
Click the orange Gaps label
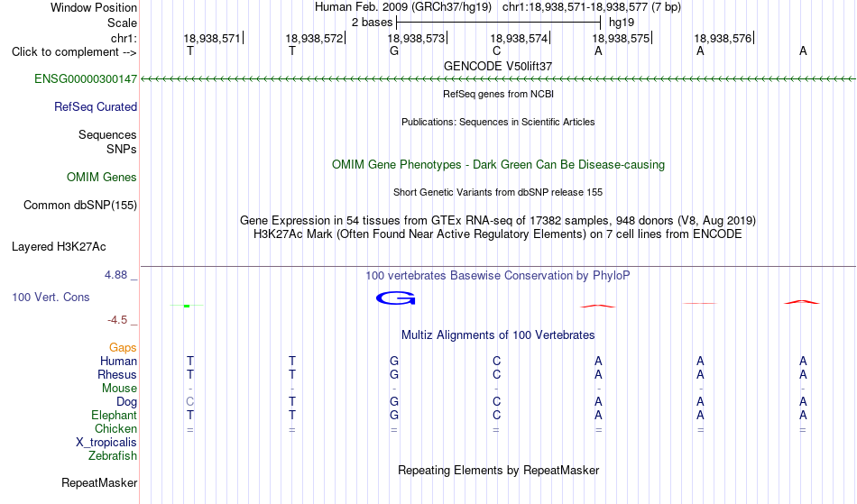[123, 348]
